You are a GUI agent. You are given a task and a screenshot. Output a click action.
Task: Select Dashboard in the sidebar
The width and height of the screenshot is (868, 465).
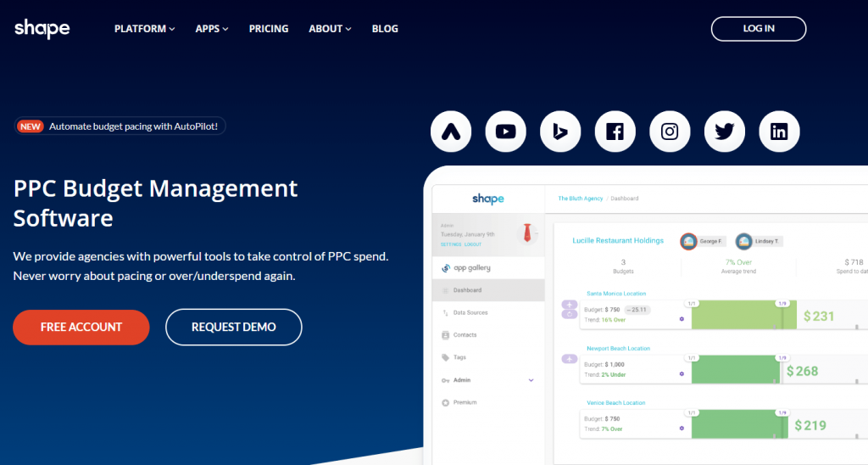487,290
